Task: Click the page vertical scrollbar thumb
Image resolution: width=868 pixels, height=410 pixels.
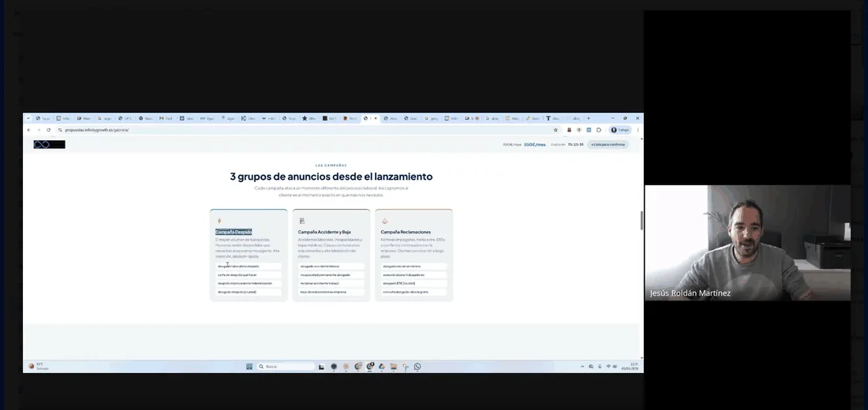Action: [x=642, y=221]
